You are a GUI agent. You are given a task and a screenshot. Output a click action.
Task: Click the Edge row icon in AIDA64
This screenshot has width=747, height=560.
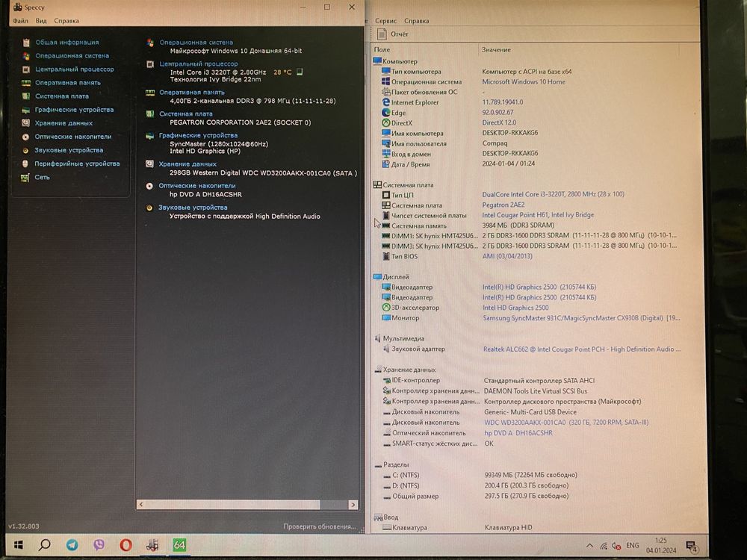pos(386,113)
